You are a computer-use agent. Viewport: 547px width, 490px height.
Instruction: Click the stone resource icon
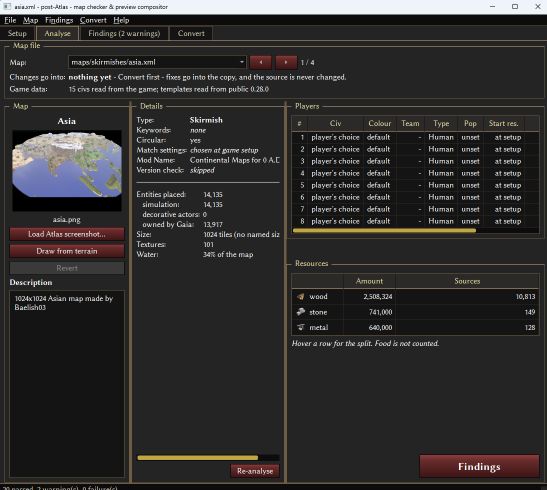[x=301, y=312]
